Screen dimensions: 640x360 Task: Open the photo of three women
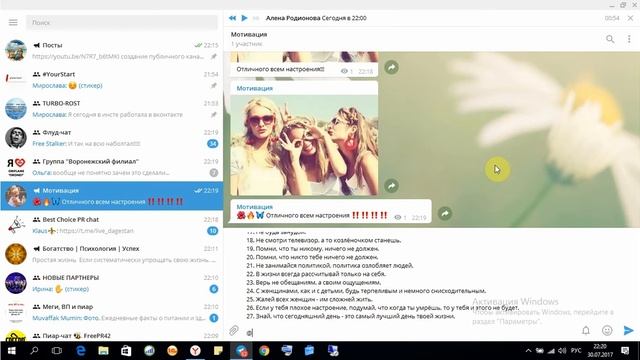[304, 145]
